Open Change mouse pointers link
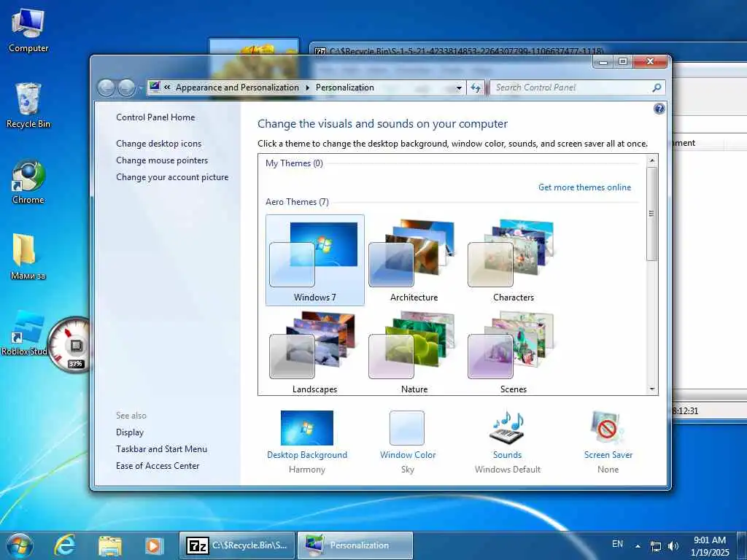This screenshot has height=560, width=747. pyautogui.click(x=162, y=160)
